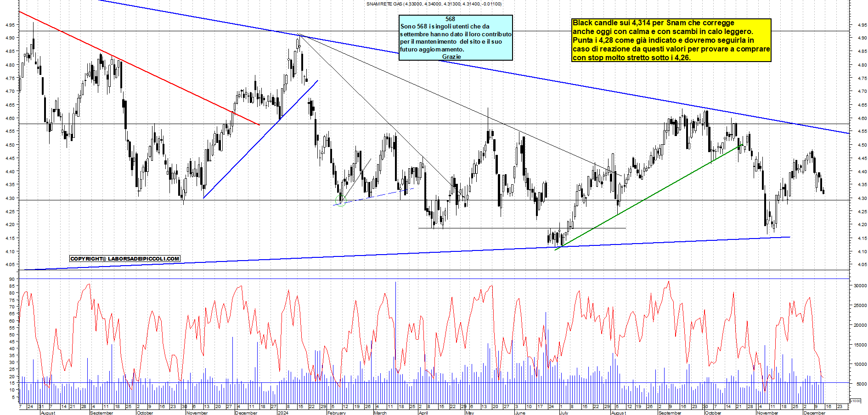This screenshot has width=868, height=415.
Task: Click 90 on the oscillator scale
Action: coord(12,279)
